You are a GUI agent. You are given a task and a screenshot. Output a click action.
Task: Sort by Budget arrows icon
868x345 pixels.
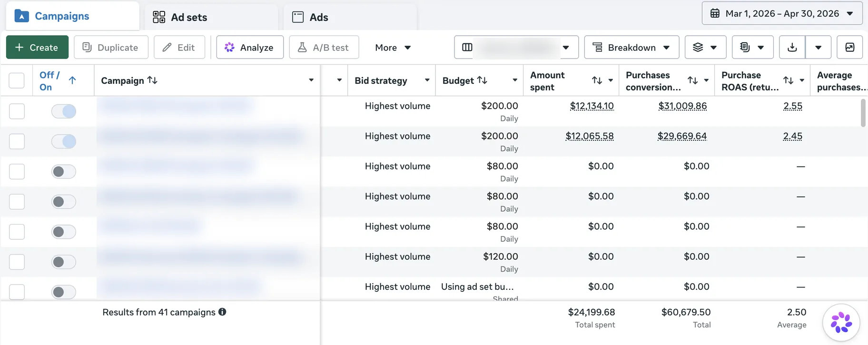click(x=482, y=80)
